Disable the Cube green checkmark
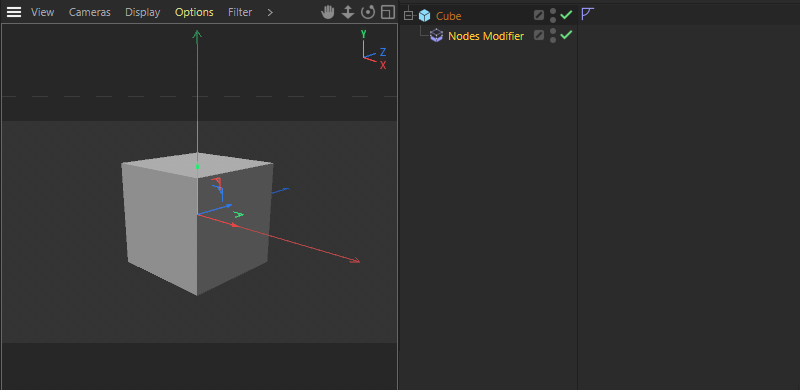800x390 pixels. (x=566, y=15)
